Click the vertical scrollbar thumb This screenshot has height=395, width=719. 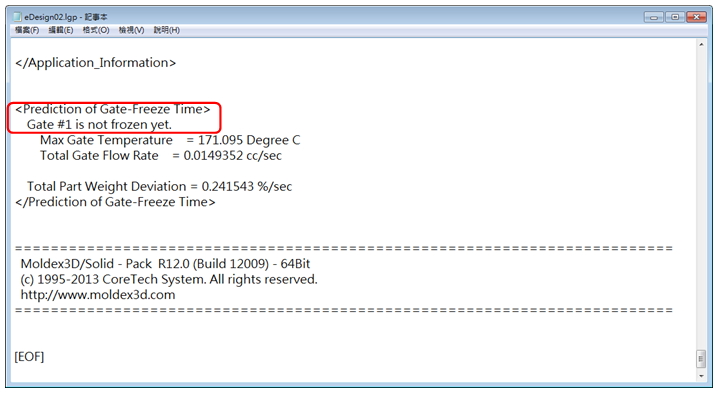[x=701, y=358]
